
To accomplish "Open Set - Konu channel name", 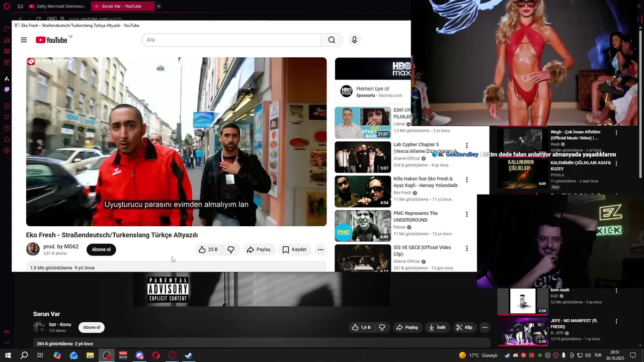I will pyautogui.click(x=60, y=325).
